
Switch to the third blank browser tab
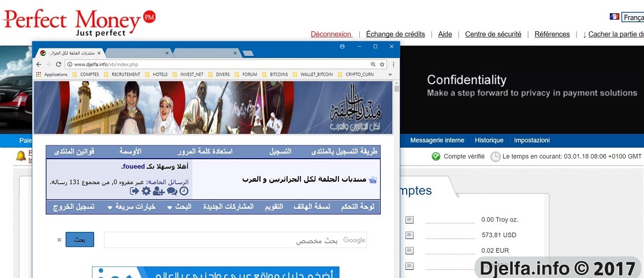pyautogui.click(x=206, y=53)
